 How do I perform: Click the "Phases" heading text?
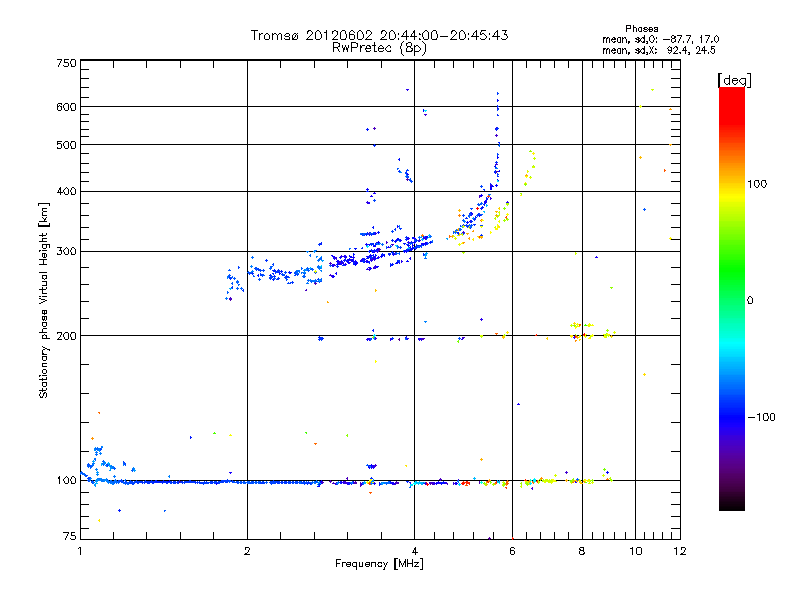coord(641,29)
